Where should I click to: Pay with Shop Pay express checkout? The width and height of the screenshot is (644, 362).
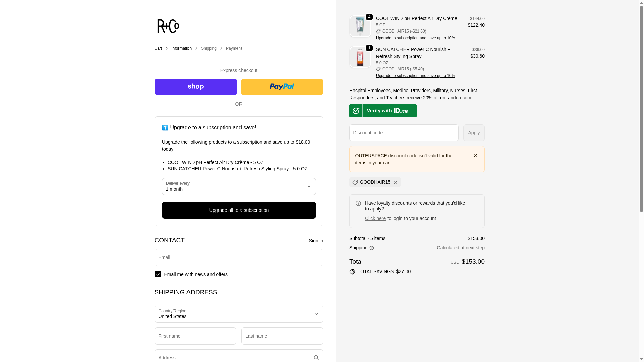coord(196,87)
